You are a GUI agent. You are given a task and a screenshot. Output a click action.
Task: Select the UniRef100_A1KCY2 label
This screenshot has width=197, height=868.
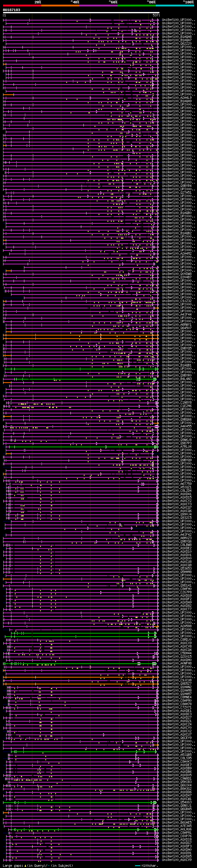point(177,501)
